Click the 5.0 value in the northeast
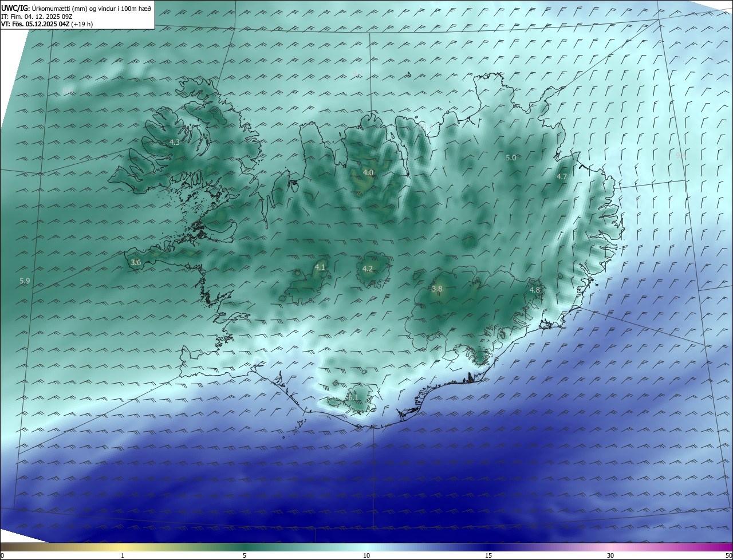733x560 pixels. point(511,157)
